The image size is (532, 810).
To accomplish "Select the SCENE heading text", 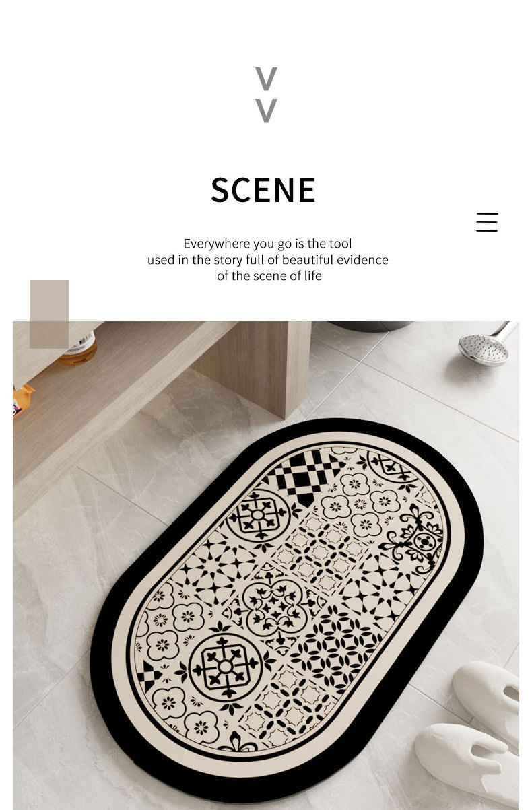I will click(x=263, y=190).
